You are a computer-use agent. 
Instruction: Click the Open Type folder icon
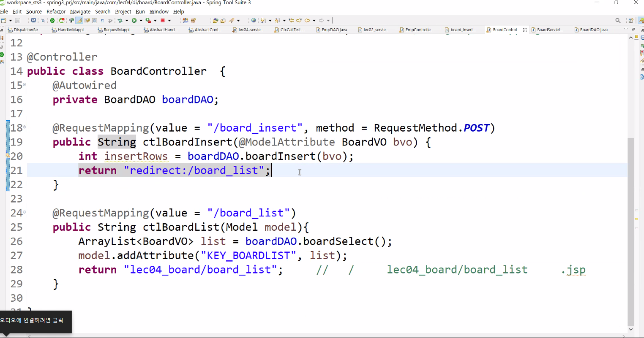pyautogui.click(x=216, y=20)
